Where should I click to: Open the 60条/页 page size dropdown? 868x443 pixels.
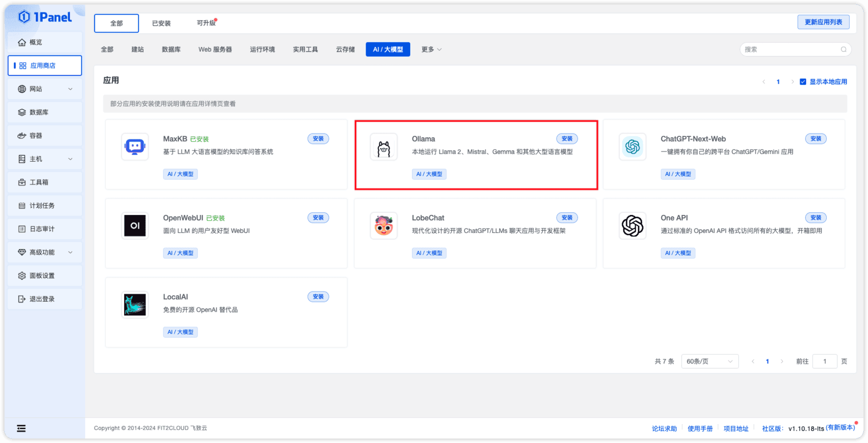point(710,362)
